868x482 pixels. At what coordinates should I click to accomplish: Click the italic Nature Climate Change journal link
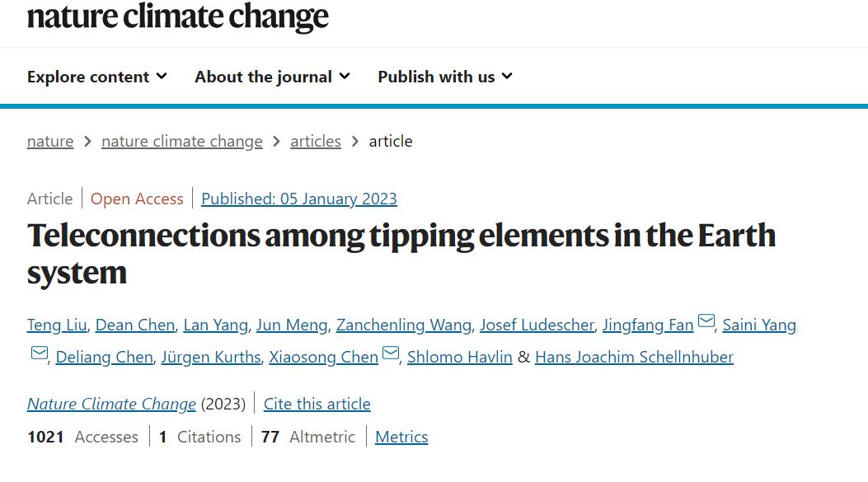click(111, 404)
